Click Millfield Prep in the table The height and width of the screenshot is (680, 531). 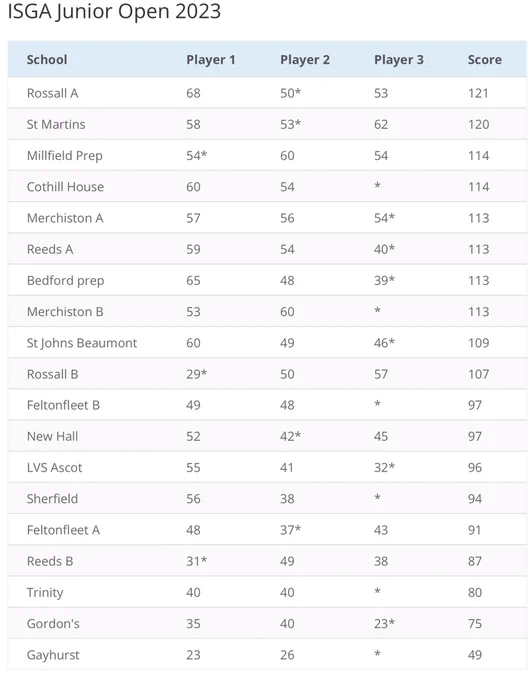click(65, 156)
